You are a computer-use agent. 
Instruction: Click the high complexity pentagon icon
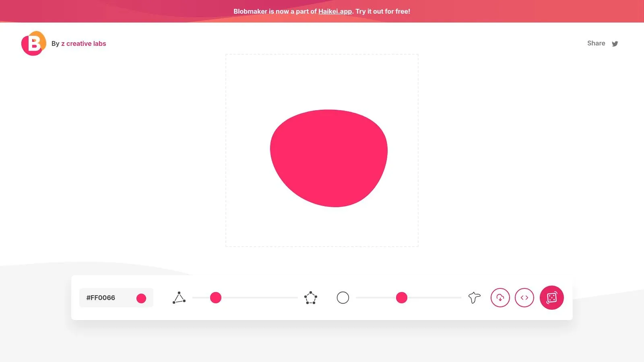point(310,298)
